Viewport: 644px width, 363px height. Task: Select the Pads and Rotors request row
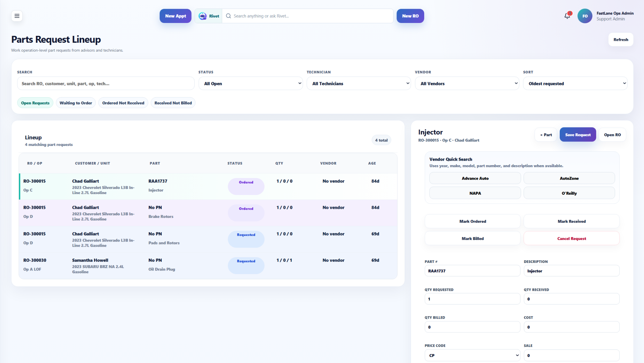coord(208,239)
